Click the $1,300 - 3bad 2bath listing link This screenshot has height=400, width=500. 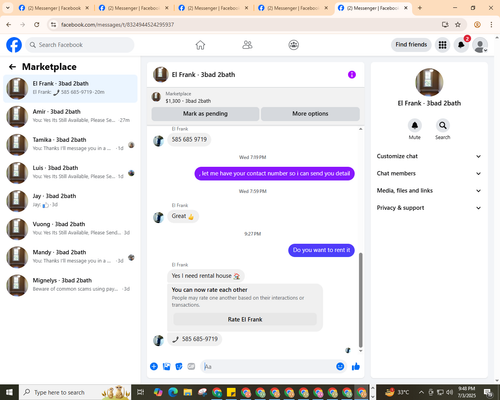188,101
